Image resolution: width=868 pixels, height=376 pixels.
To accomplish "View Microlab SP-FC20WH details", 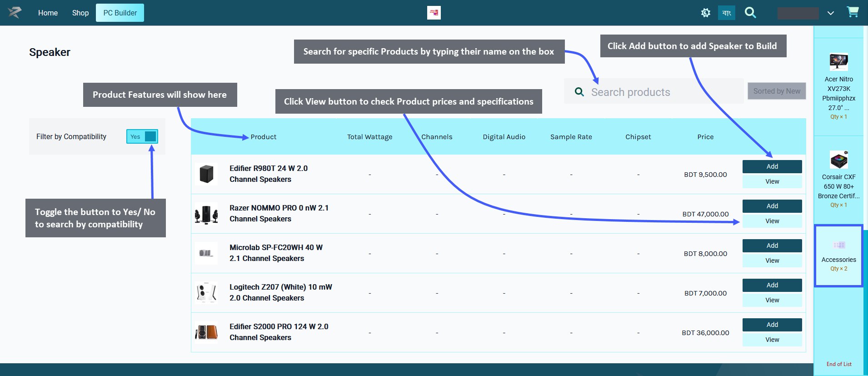I will [x=772, y=261].
